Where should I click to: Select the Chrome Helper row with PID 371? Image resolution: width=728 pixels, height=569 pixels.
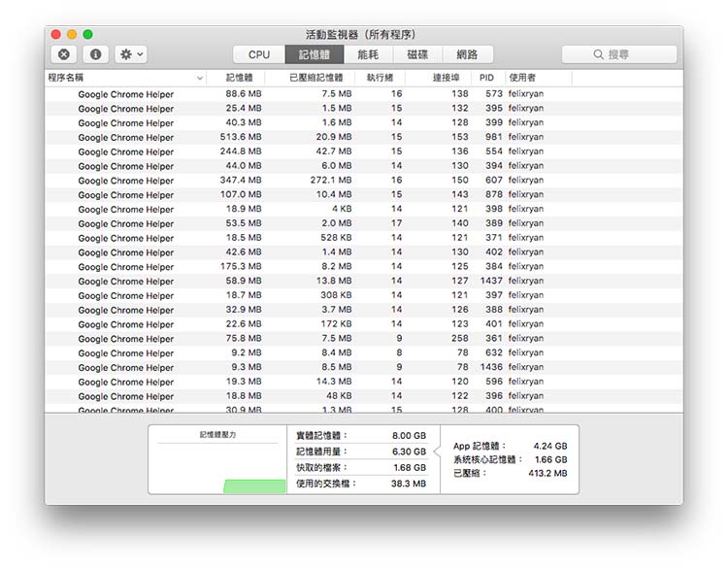click(x=364, y=238)
